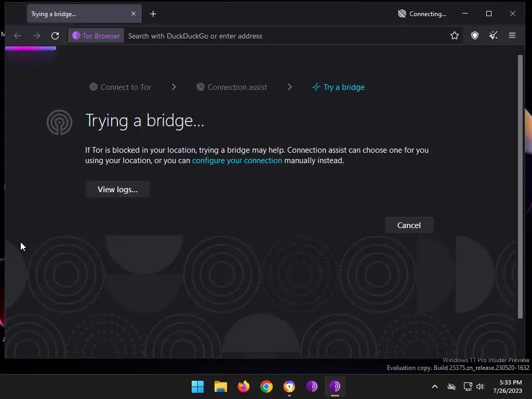This screenshot has width=532, height=399.
Task: Click the Tor Browser identity badge
Action: click(x=96, y=36)
